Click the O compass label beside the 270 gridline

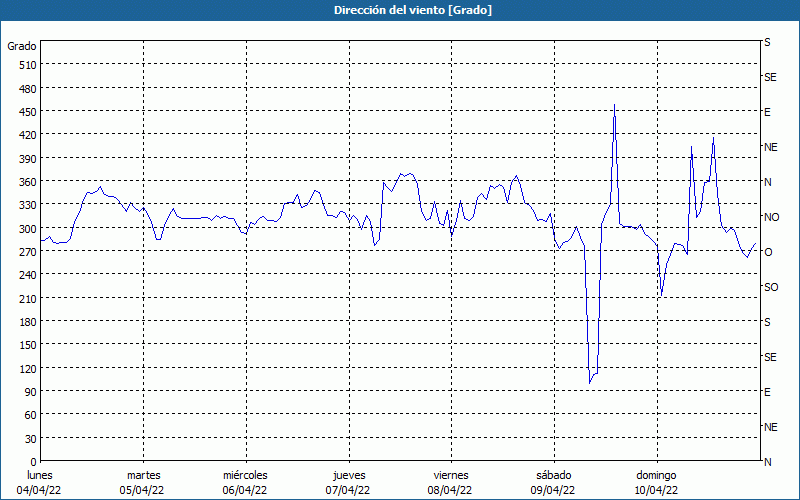click(x=767, y=252)
